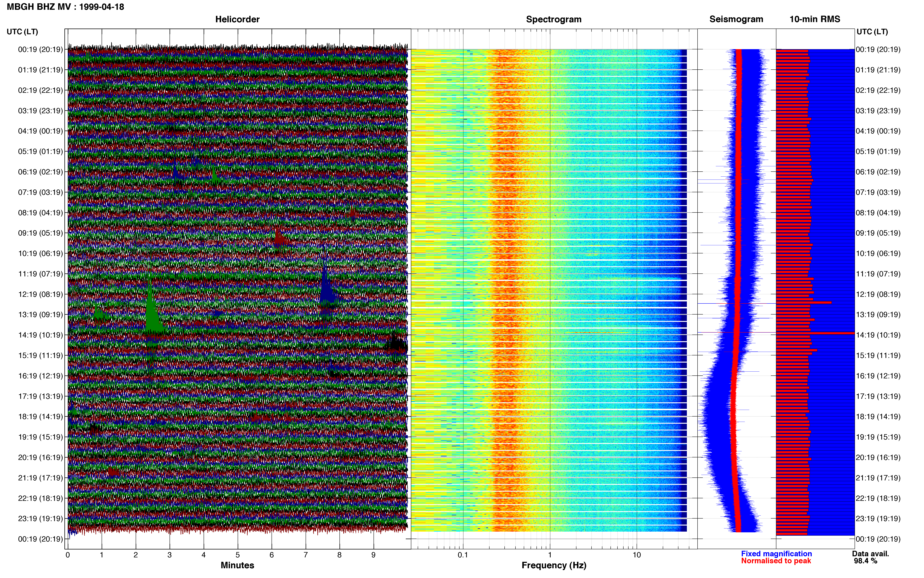Click Helicorder time label 01:19 (21:19)

[41, 70]
